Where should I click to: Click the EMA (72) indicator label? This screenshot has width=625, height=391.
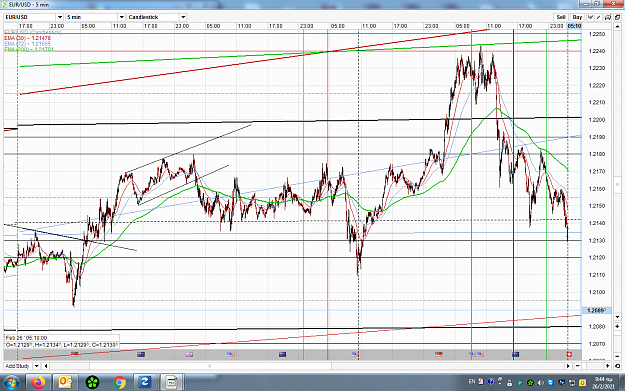[28, 44]
